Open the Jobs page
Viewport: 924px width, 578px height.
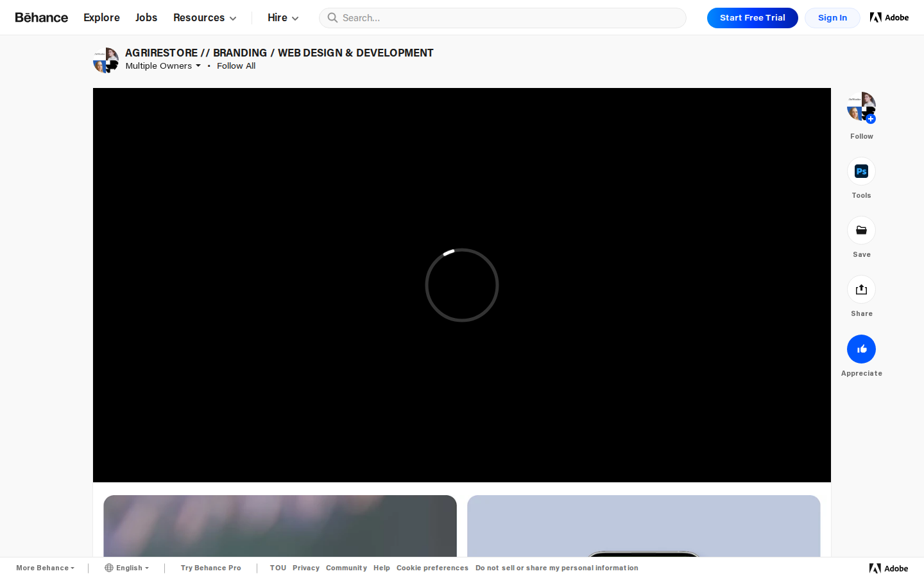pyautogui.click(x=146, y=18)
